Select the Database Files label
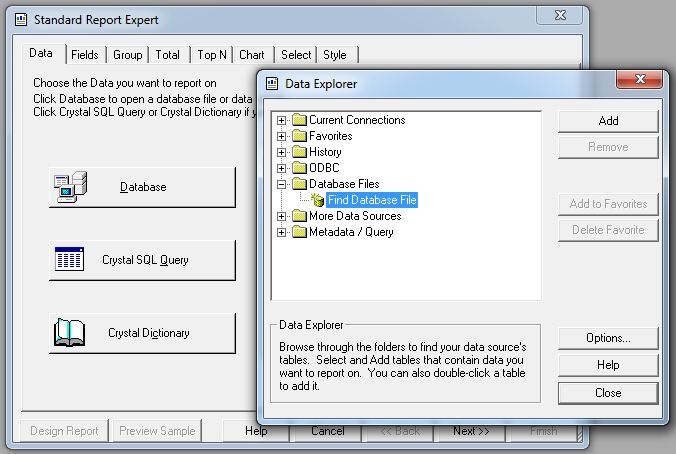 point(344,184)
